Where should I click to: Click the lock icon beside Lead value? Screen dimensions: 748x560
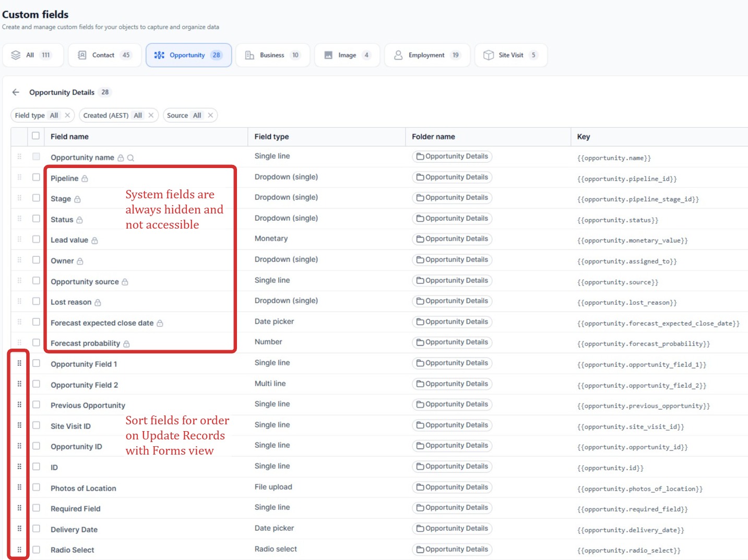(x=94, y=241)
